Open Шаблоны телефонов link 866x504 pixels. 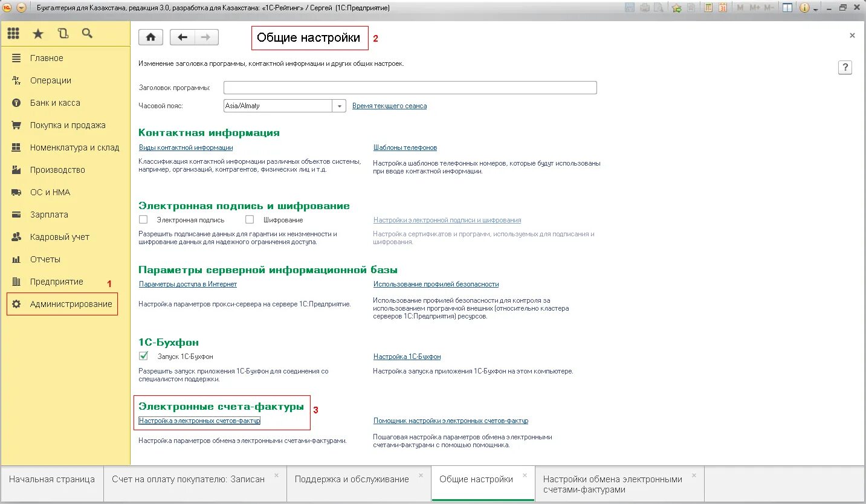click(405, 147)
